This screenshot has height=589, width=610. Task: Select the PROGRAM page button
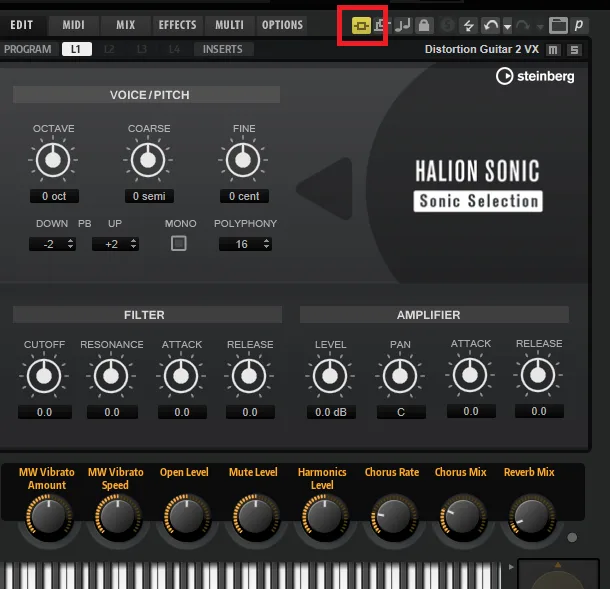28,49
